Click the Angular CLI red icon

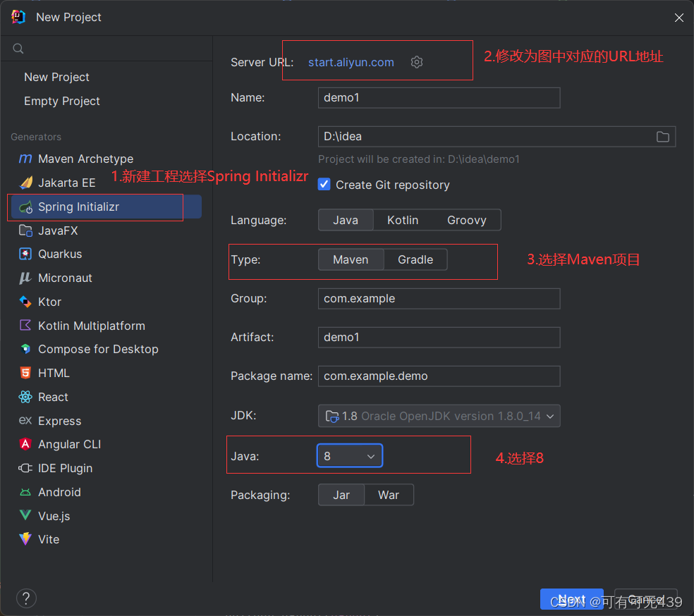25,444
